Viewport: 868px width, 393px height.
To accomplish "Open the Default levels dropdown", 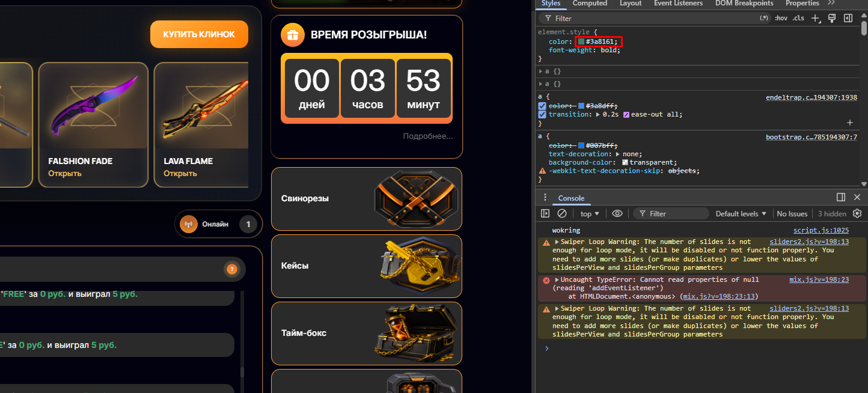I will click(x=741, y=213).
